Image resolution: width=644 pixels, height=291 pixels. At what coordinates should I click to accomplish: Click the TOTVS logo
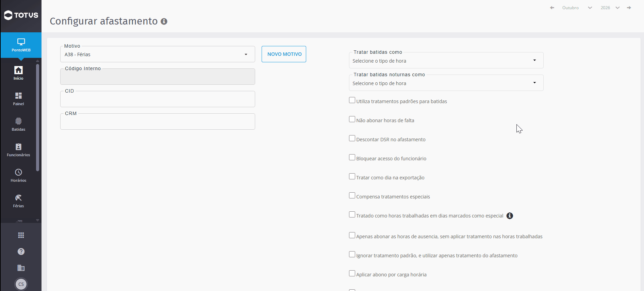(21, 15)
